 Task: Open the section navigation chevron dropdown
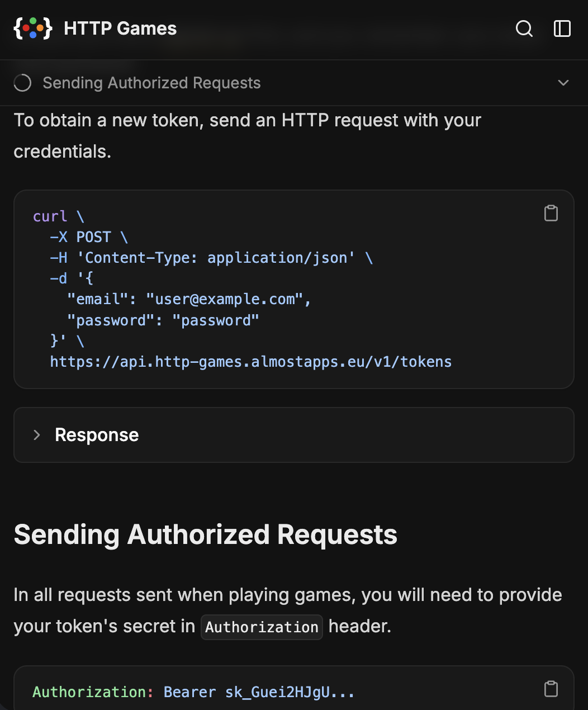tap(563, 83)
